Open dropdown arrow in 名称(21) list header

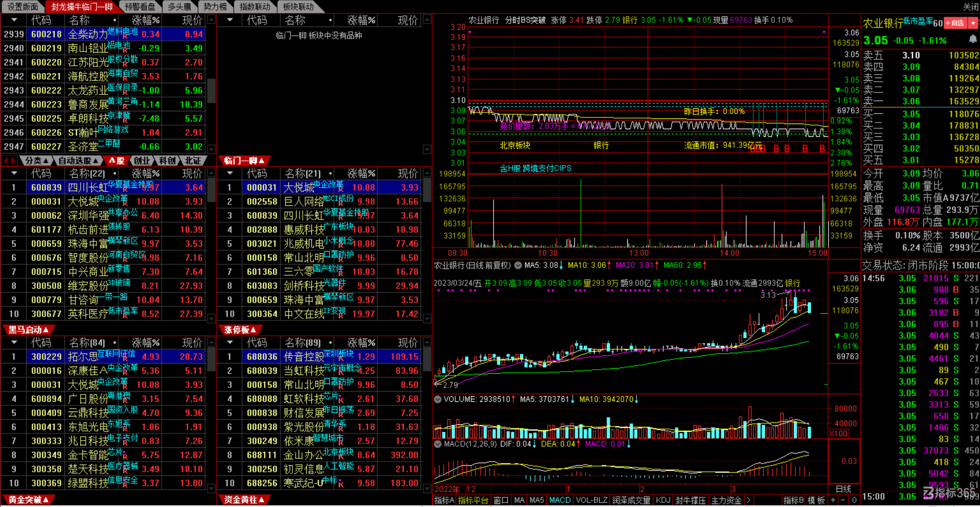coord(230,173)
